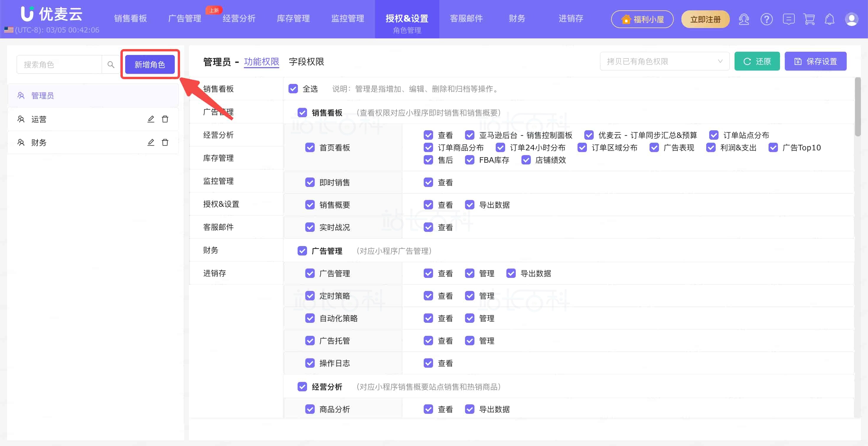Switch to the 字段权限 tab

(306, 62)
